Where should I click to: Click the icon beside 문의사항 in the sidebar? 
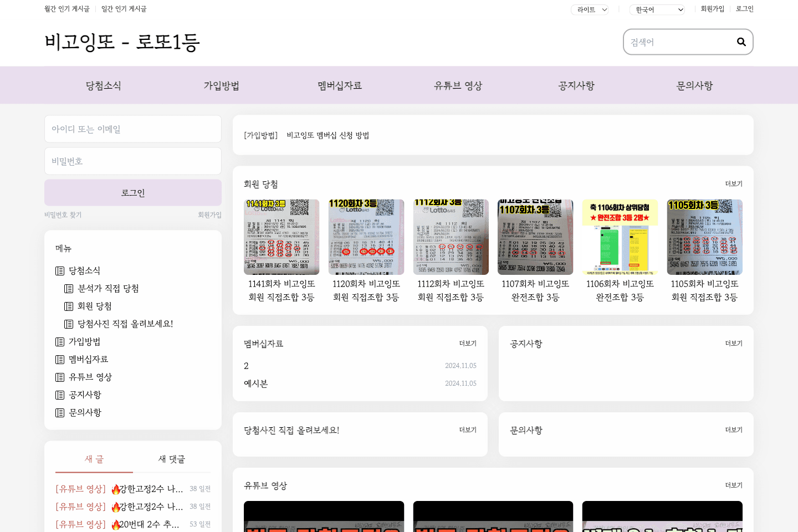tap(60, 412)
